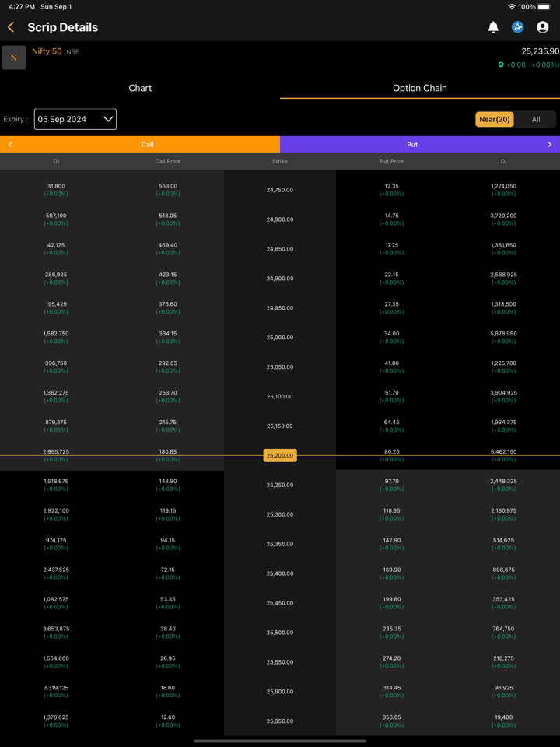Open notifications via the bell icon
Viewport: 560px width, 747px height.
(493, 27)
